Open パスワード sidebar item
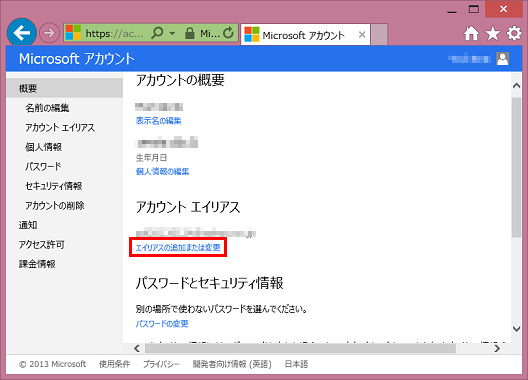 pyautogui.click(x=43, y=166)
